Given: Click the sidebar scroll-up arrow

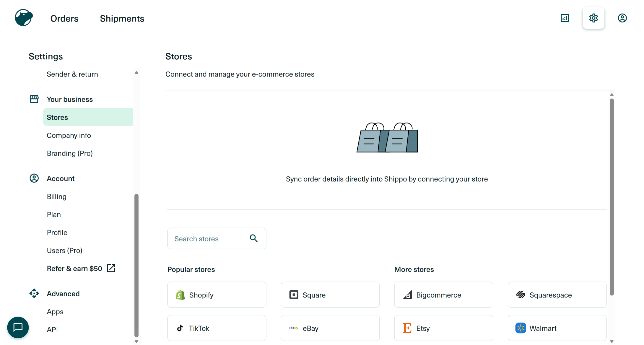Looking at the screenshot, I should click(x=136, y=73).
